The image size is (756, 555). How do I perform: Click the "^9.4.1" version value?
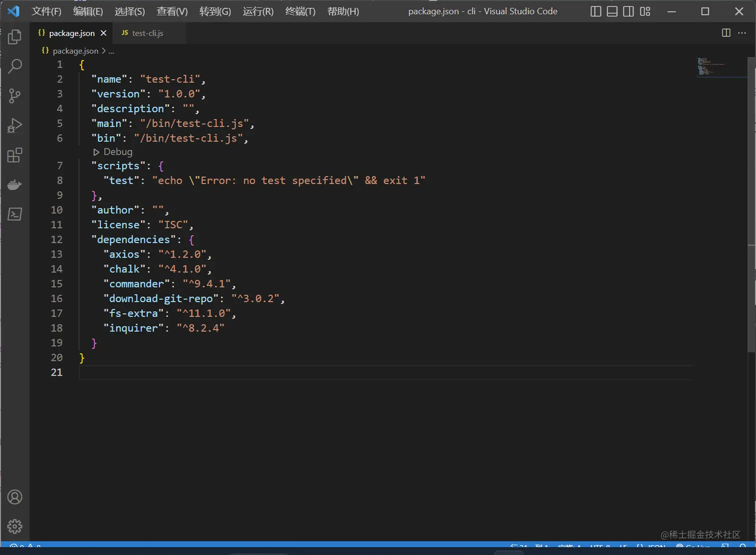click(207, 283)
